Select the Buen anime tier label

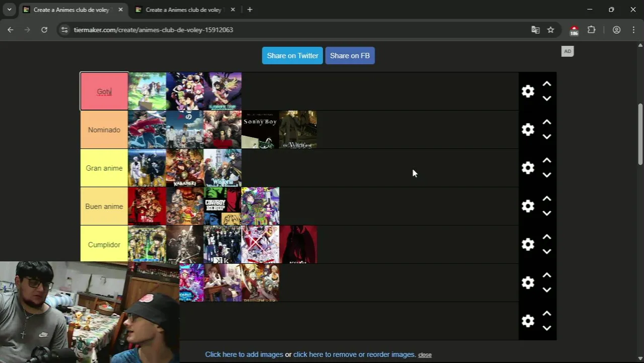pyautogui.click(x=104, y=206)
